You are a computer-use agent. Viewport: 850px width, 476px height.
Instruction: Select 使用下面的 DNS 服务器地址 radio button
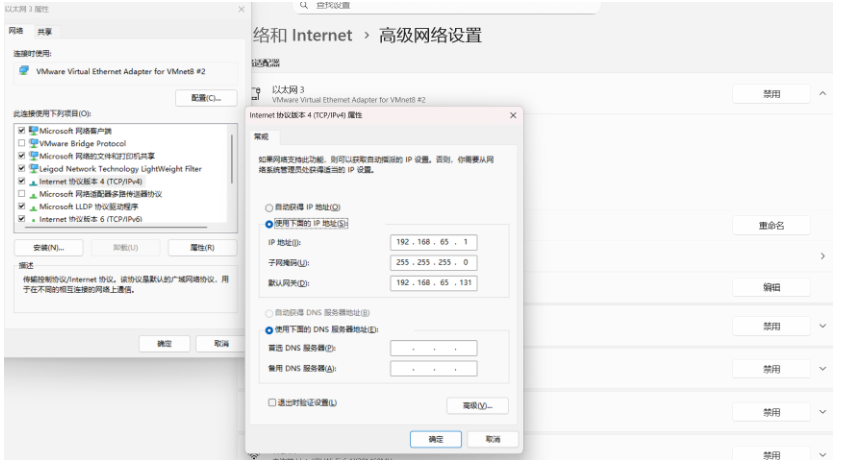point(269,330)
